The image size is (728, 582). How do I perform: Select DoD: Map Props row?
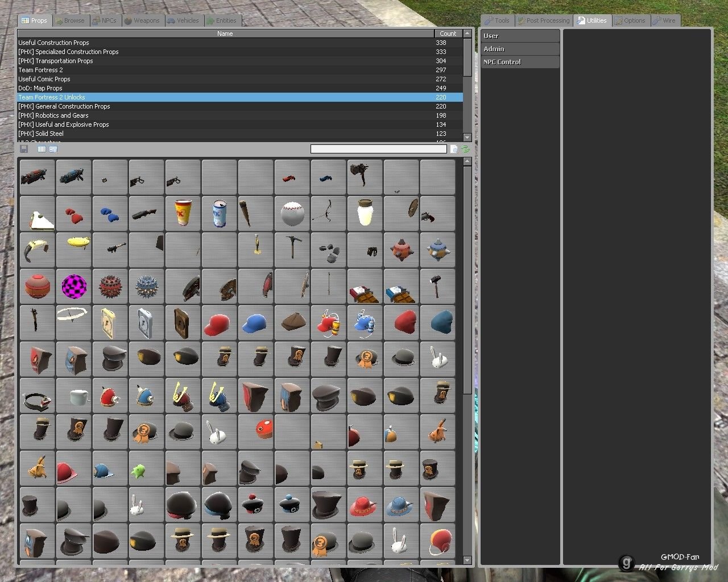point(240,88)
